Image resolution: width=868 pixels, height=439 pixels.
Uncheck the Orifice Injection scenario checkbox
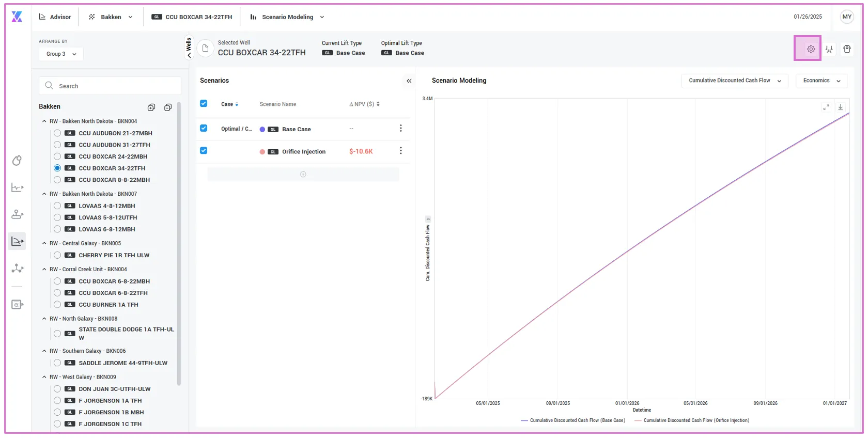coord(204,151)
